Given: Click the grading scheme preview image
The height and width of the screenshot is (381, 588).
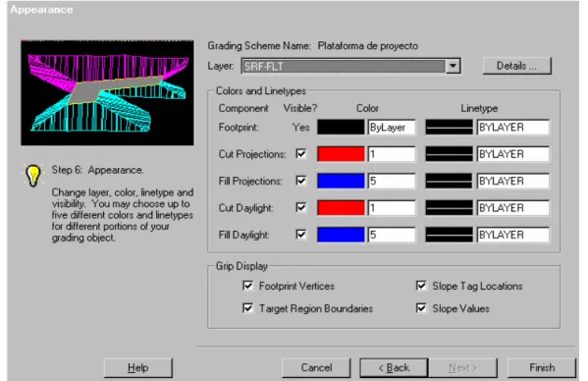Looking at the screenshot, I should (x=107, y=93).
